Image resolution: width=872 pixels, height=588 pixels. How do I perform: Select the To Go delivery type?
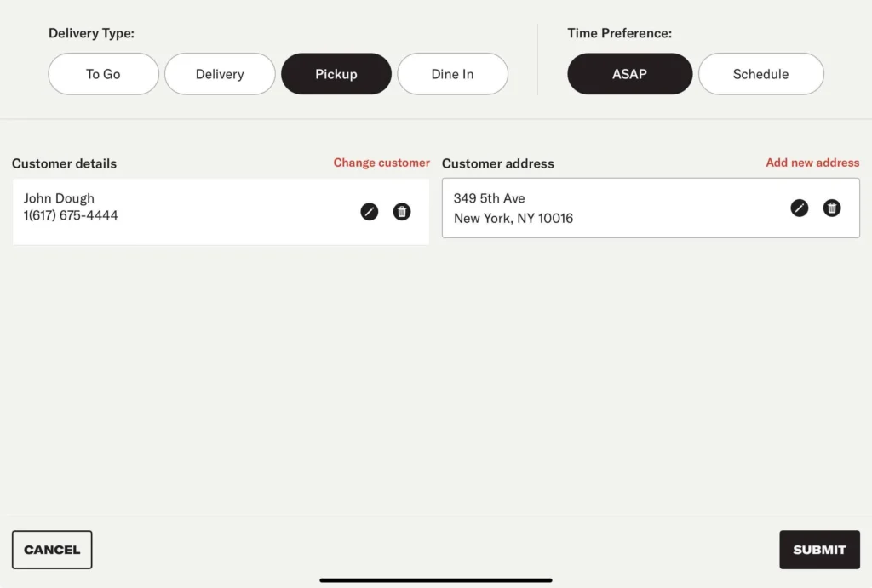(103, 74)
